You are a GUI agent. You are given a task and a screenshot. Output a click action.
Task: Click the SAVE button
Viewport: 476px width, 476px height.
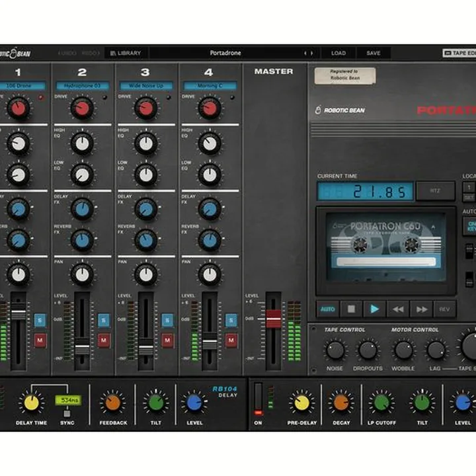pyautogui.click(x=374, y=53)
